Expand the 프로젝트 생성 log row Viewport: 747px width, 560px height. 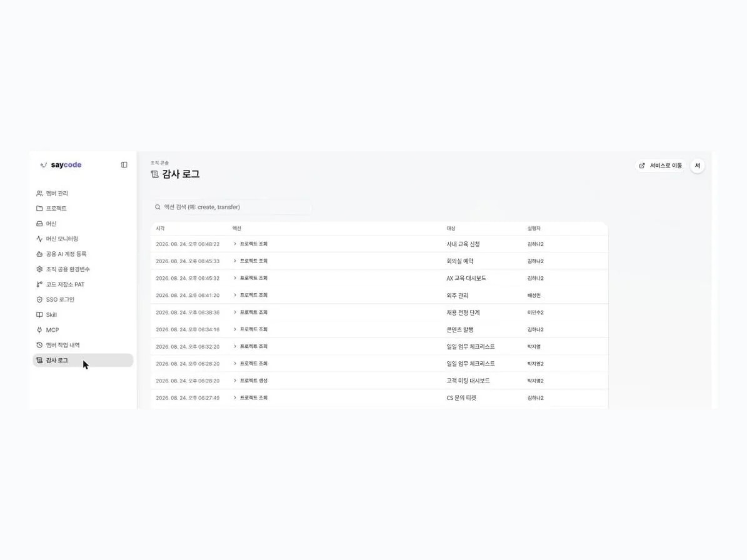235,381
